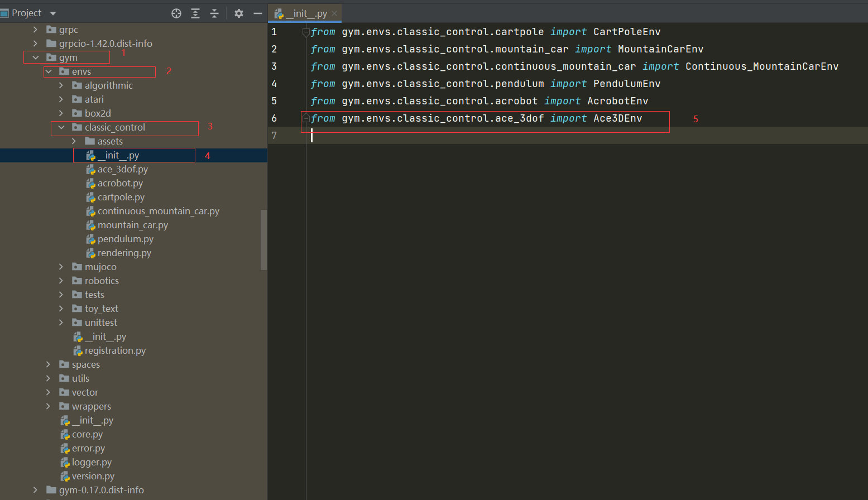868x500 pixels.
Task: Select logger.py file icon
Action: (x=65, y=462)
